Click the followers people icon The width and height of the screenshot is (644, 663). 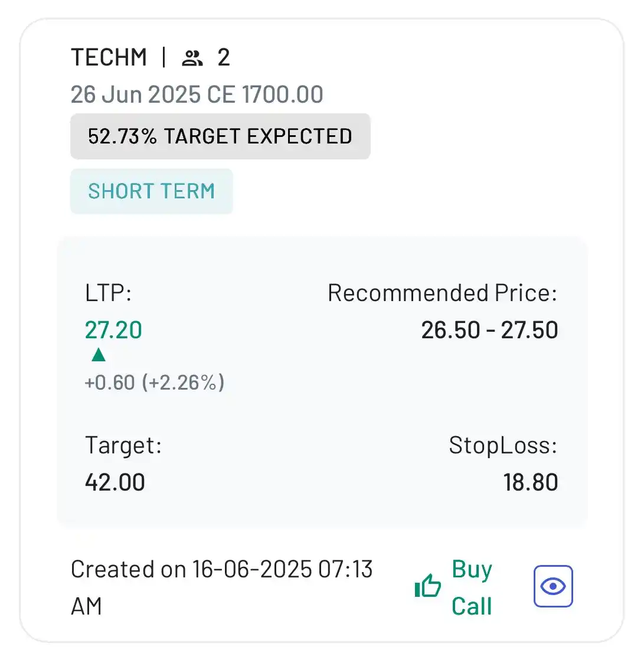[192, 58]
